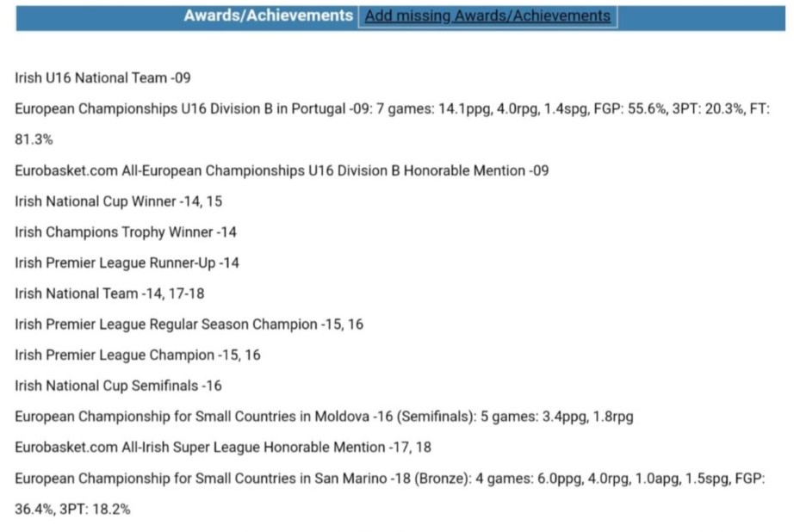Image resolution: width=794 pixels, height=532 pixels.
Task: Select the blue Awards header bar
Action: coord(400,18)
